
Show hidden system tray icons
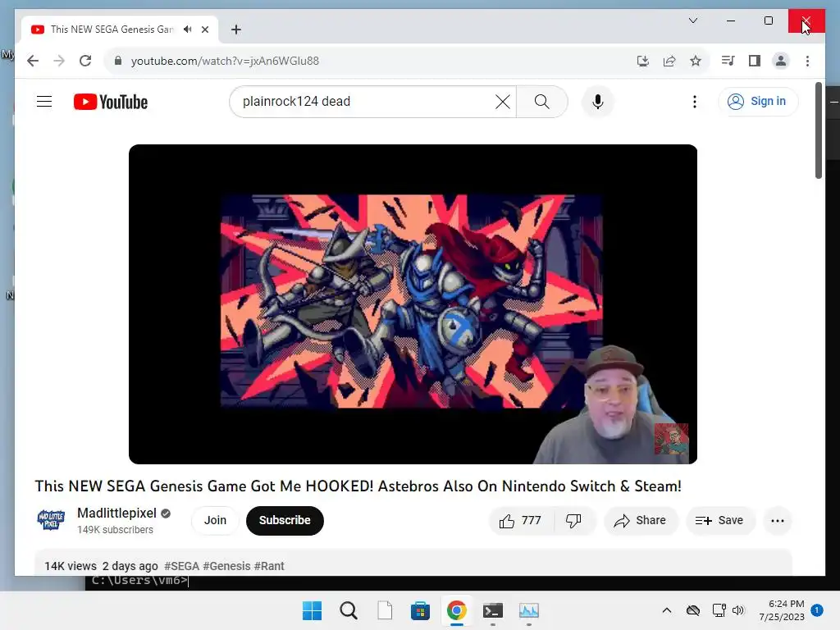[x=666, y=610]
